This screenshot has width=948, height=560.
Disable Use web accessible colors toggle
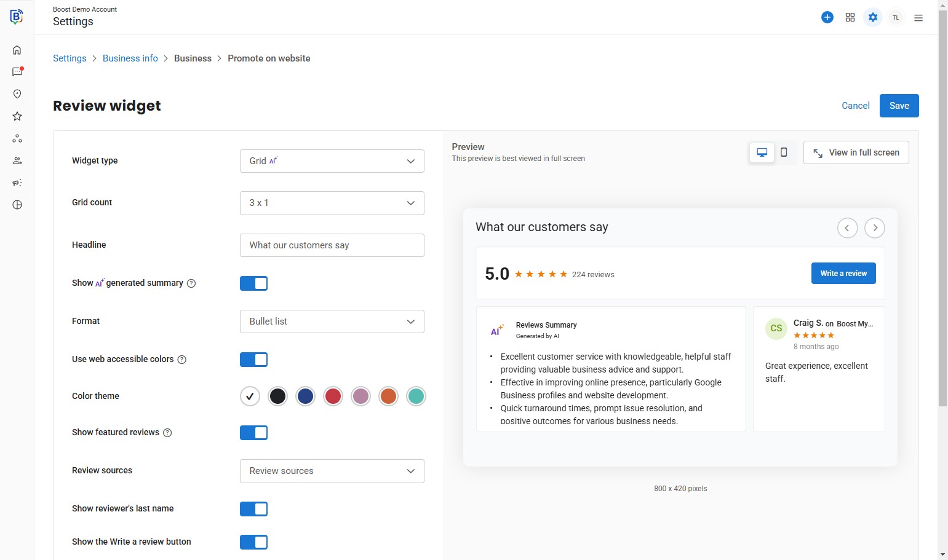[253, 360]
